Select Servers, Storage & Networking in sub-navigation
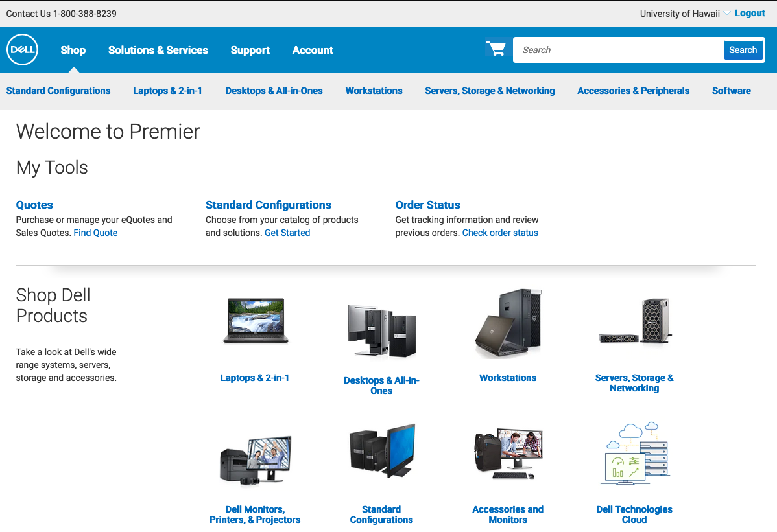777x532 pixels. tap(490, 91)
